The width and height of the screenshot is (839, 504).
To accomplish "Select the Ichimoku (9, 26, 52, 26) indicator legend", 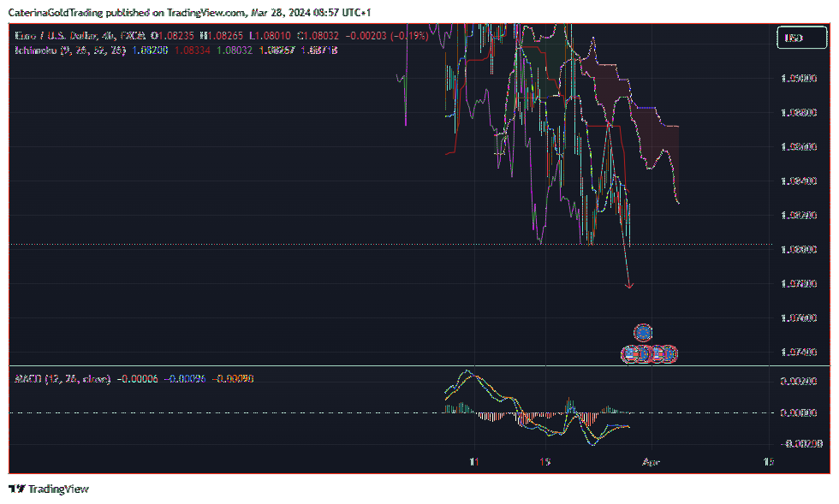I will tap(70, 50).
